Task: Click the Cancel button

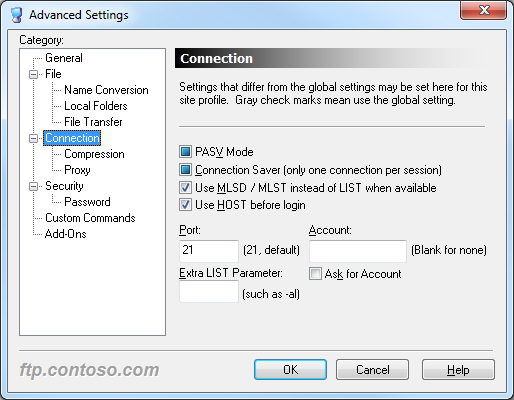Action: 372,369
